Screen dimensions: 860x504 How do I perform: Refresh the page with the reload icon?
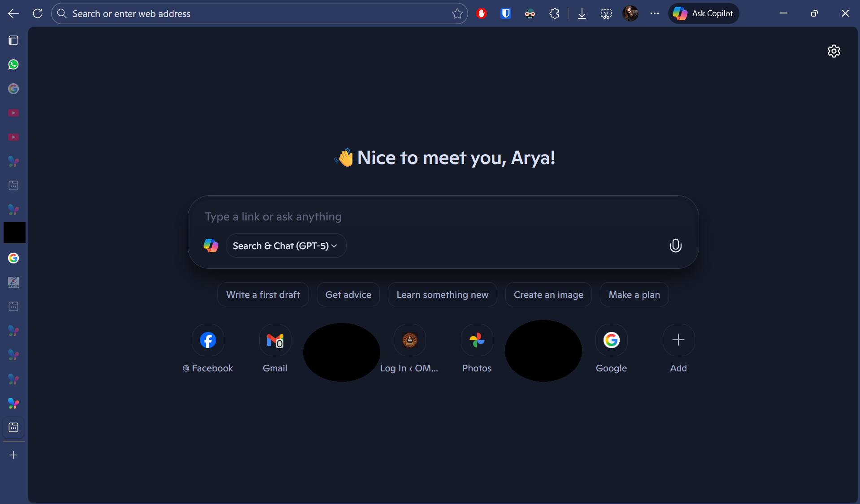point(38,13)
